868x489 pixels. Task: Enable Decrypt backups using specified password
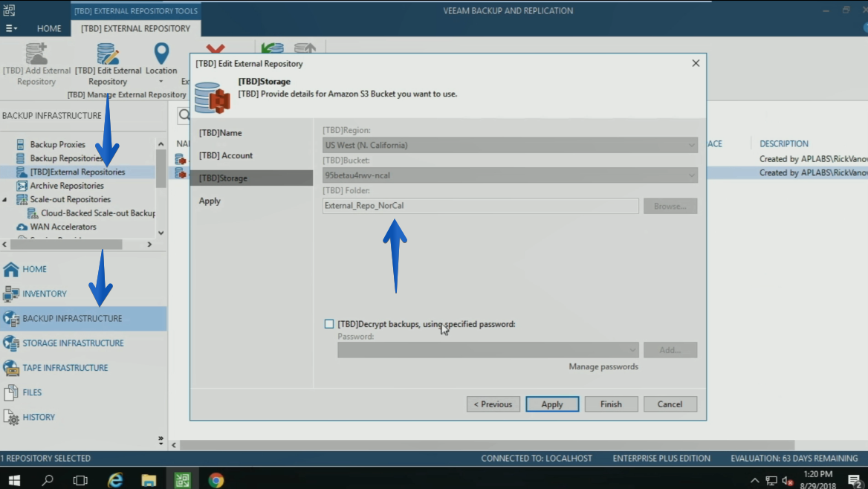[x=328, y=324]
